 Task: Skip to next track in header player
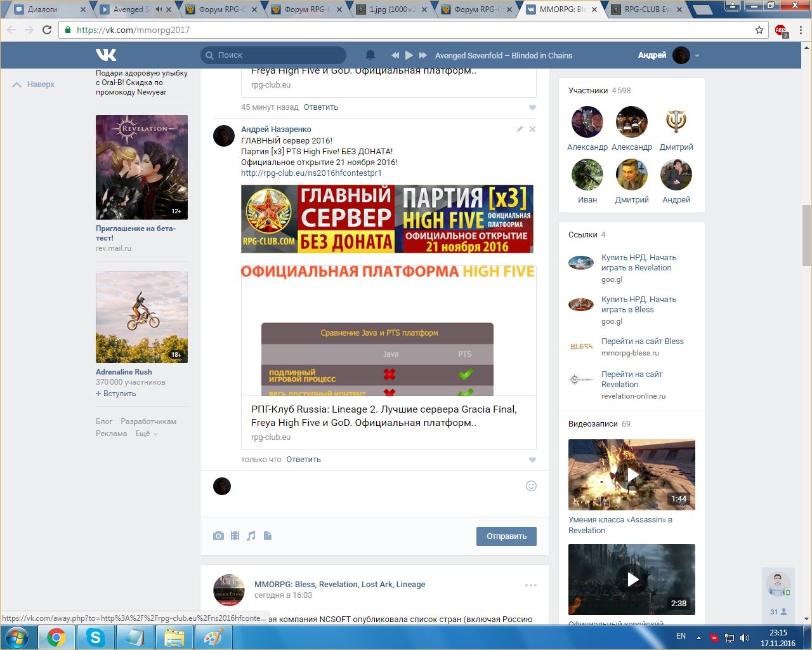click(423, 55)
